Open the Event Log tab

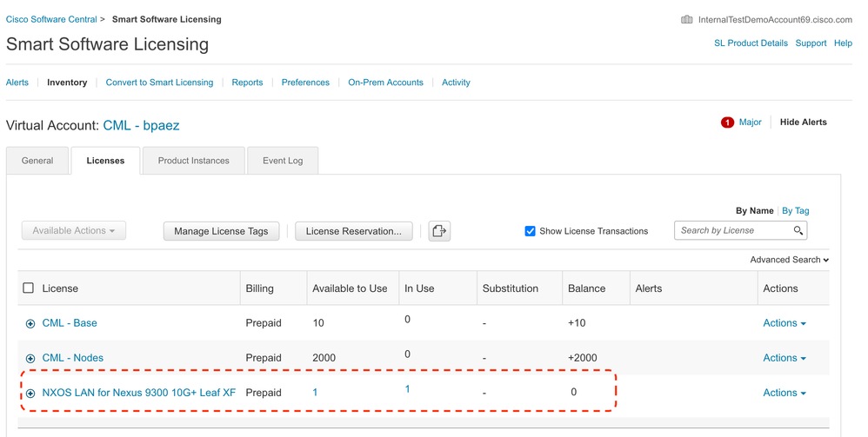pyautogui.click(x=283, y=161)
